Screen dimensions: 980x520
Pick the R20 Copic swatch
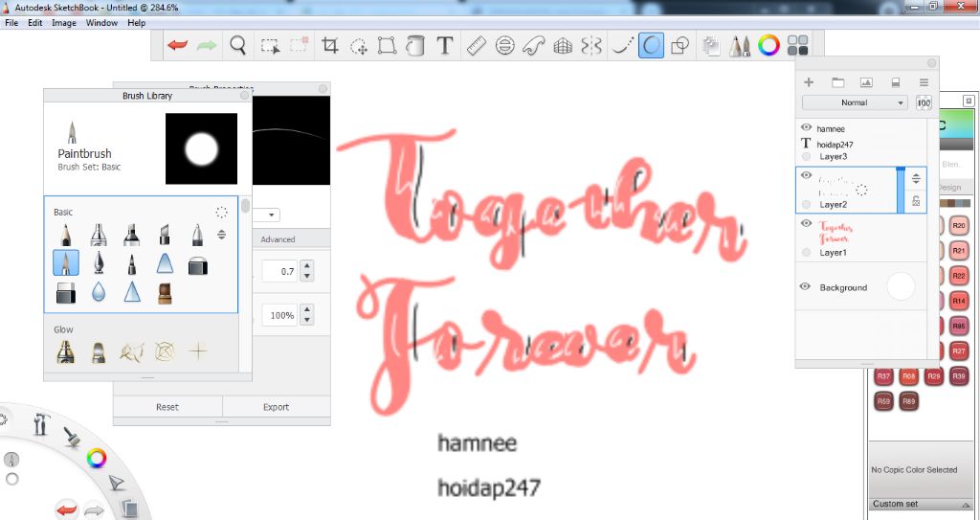pos(959,226)
